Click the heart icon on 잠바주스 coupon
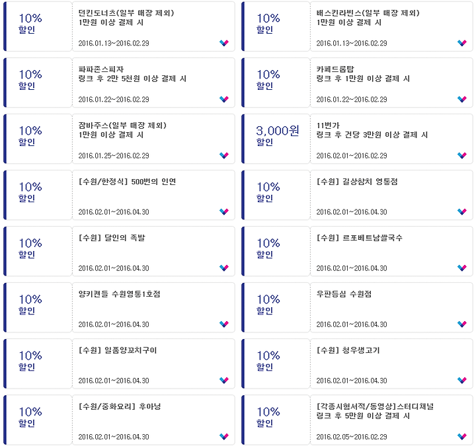Viewport: 476px width, 448px height. click(224, 155)
